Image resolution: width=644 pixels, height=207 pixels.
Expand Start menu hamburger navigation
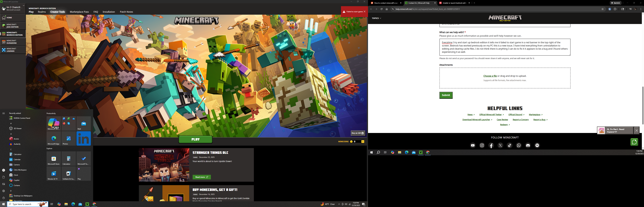tap(3, 113)
